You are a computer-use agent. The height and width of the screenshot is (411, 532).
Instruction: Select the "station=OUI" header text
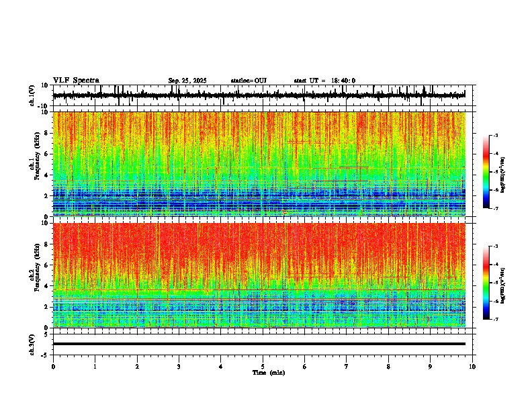click(249, 81)
